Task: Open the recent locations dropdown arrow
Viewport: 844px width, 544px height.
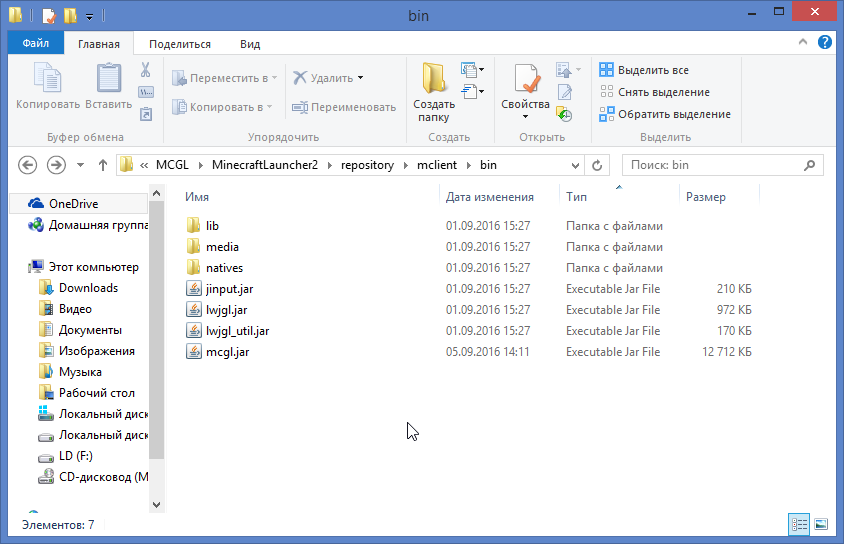Action: (80, 165)
